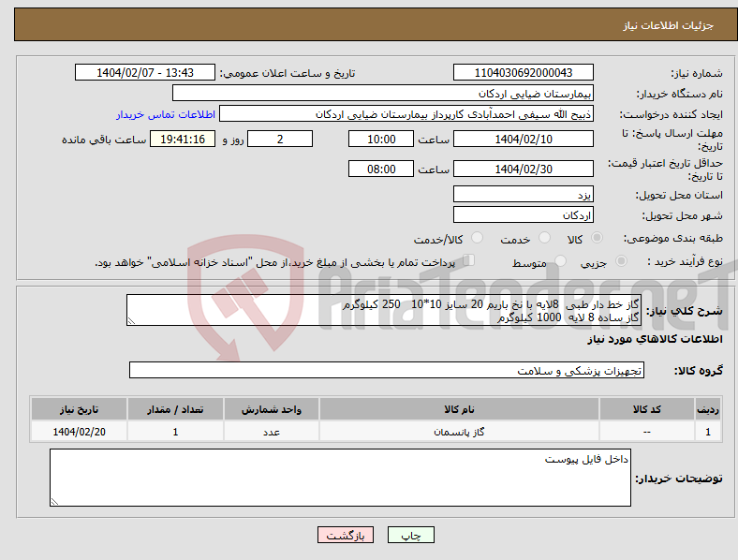Click the تعداد / مقدار column header
Screen dimensions: 738x560
pos(175,409)
